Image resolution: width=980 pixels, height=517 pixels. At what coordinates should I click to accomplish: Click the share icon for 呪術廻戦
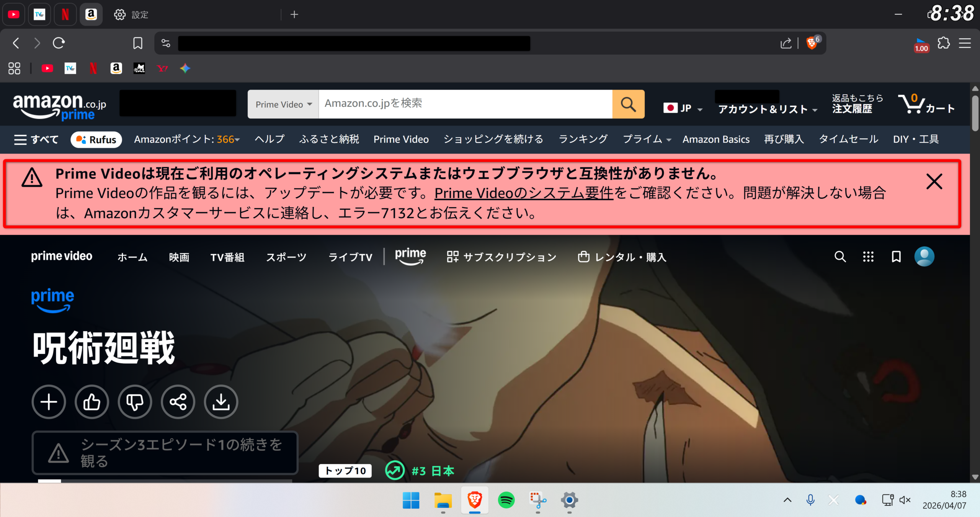click(178, 402)
